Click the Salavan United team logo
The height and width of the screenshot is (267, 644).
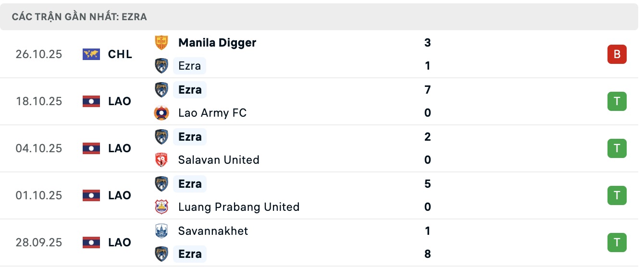tap(161, 160)
